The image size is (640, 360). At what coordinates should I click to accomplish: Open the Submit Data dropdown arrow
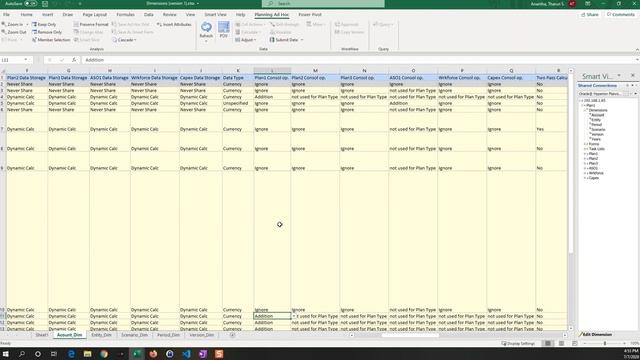pos(302,40)
